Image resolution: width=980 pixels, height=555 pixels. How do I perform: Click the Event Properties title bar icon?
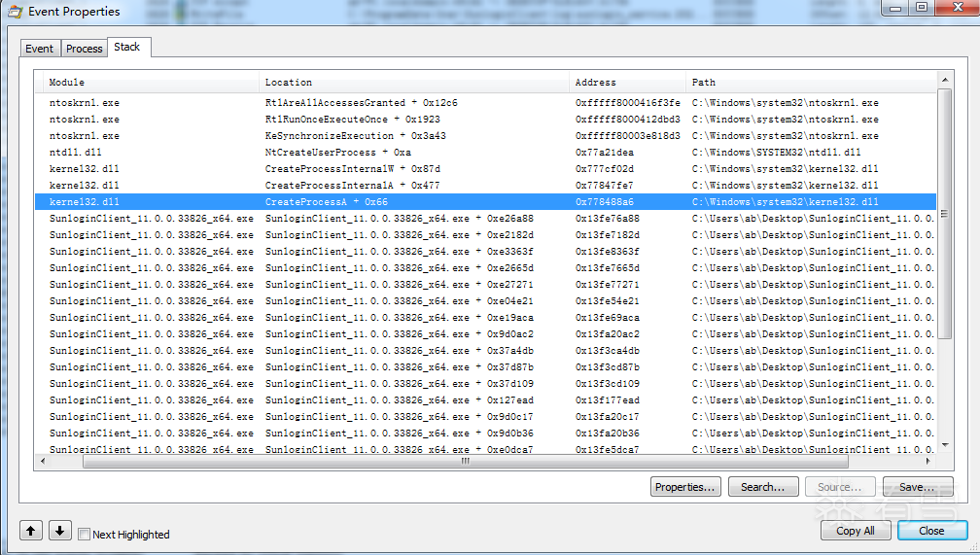pyautogui.click(x=15, y=12)
